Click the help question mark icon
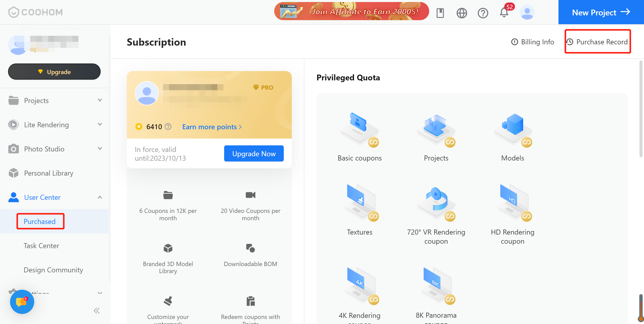This screenshot has width=644, height=324. pos(483,13)
